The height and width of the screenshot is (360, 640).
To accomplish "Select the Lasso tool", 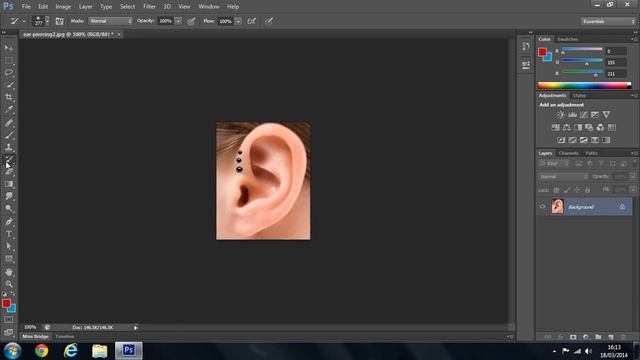I will click(x=9, y=73).
